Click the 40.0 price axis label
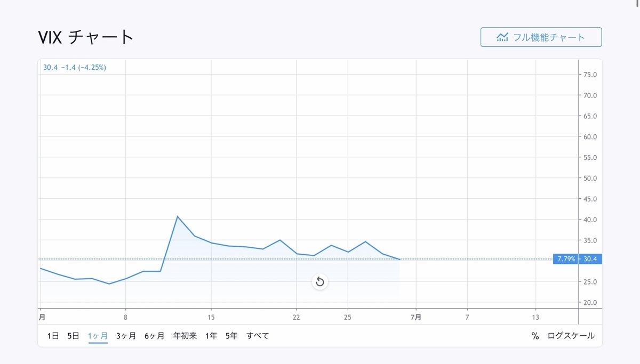 click(x=590, y=220)
